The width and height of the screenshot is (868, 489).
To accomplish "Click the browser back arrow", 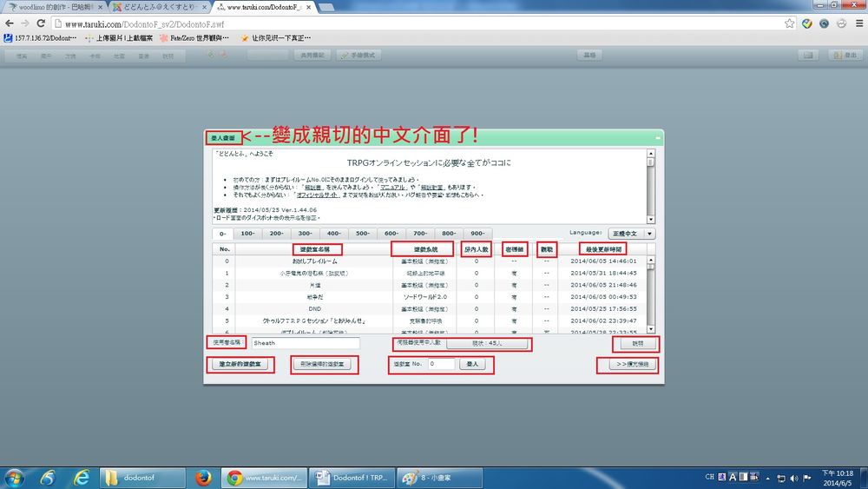I will [10, 23].
